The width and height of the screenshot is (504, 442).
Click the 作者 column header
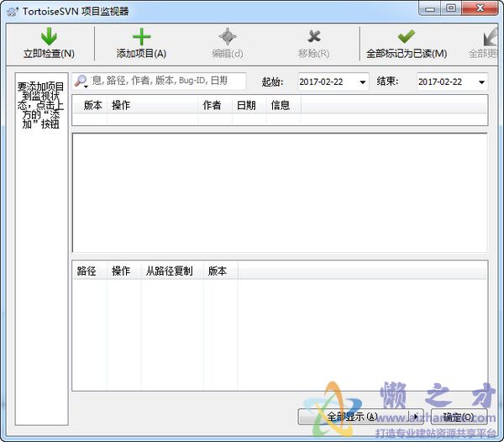coord(215,105)
